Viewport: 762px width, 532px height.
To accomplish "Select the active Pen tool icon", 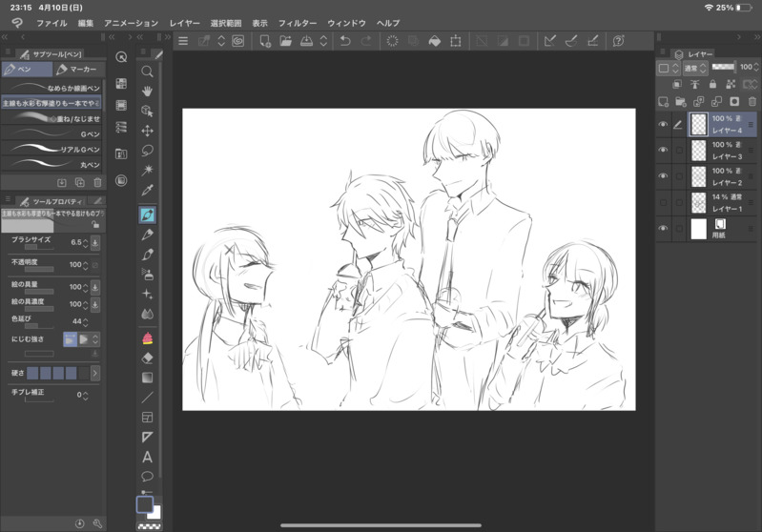I will coord(147,215).
